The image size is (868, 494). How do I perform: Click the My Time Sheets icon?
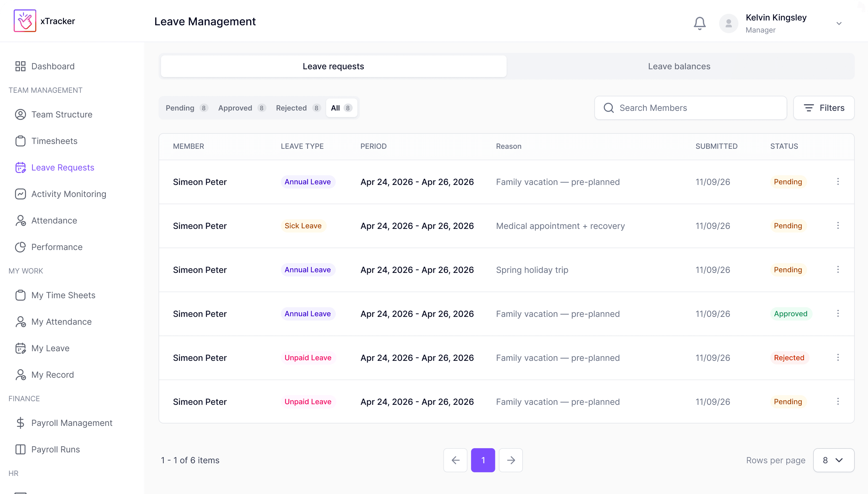coord(20,295)
